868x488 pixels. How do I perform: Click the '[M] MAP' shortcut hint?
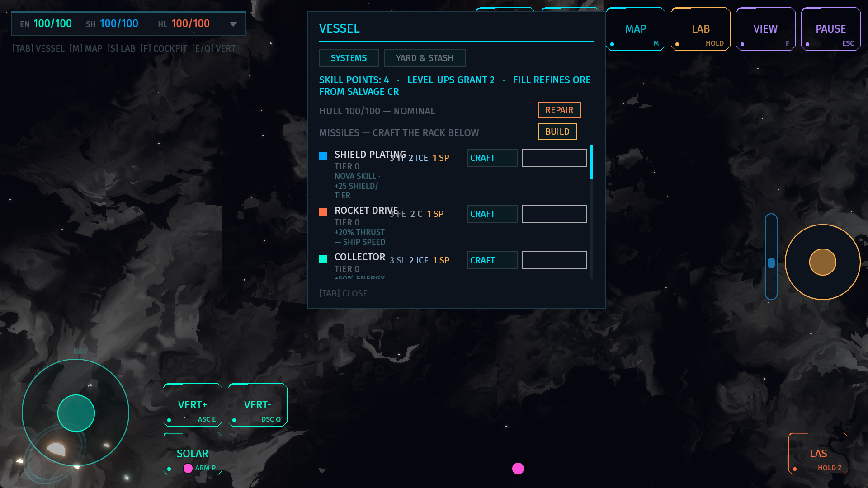point(86,48)
